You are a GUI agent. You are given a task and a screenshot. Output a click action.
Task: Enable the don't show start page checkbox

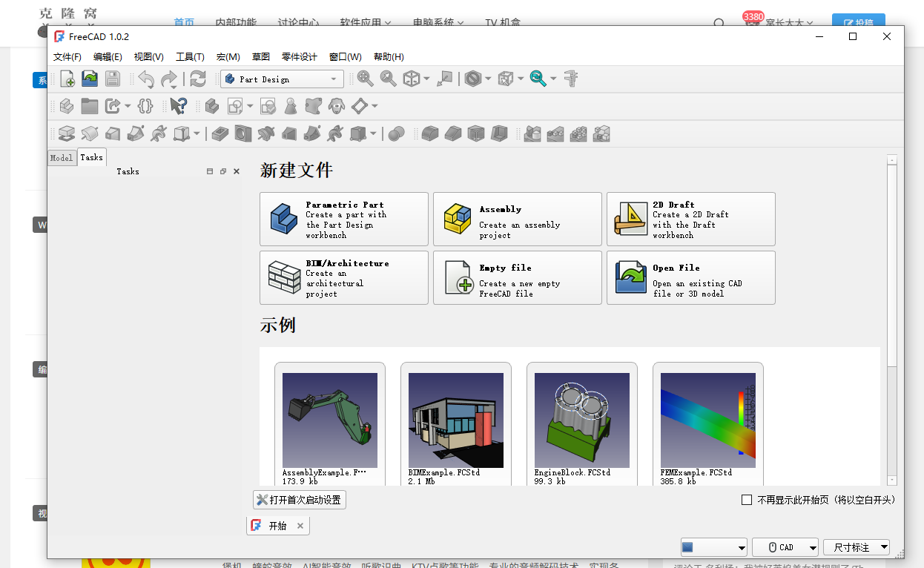coord(747,500)
